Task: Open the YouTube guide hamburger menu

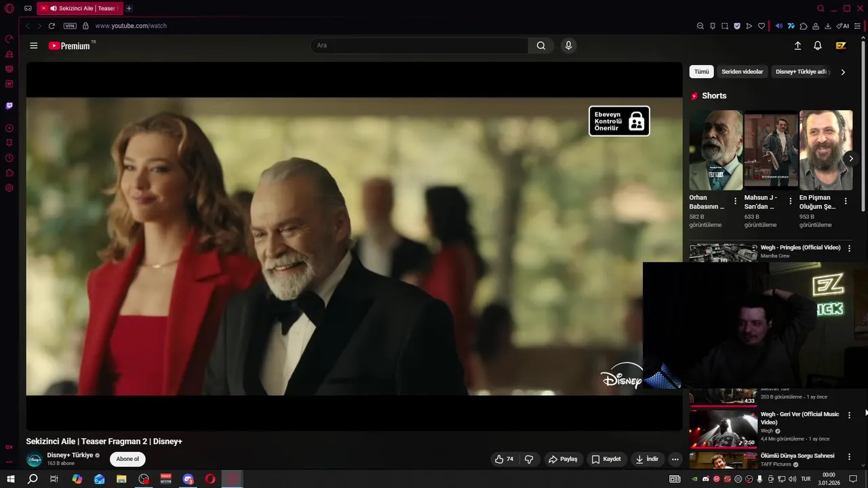Action: [34, 45]
